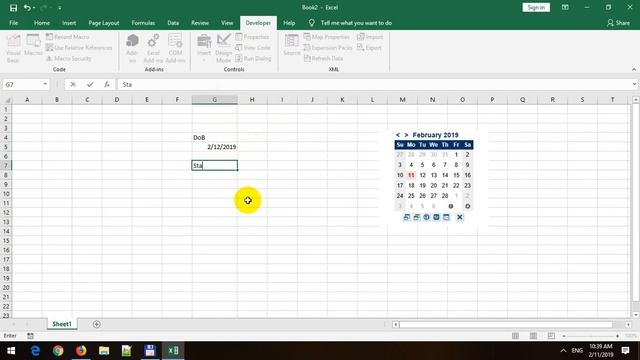Switch to Page Layout view icon

pos(533,336)
